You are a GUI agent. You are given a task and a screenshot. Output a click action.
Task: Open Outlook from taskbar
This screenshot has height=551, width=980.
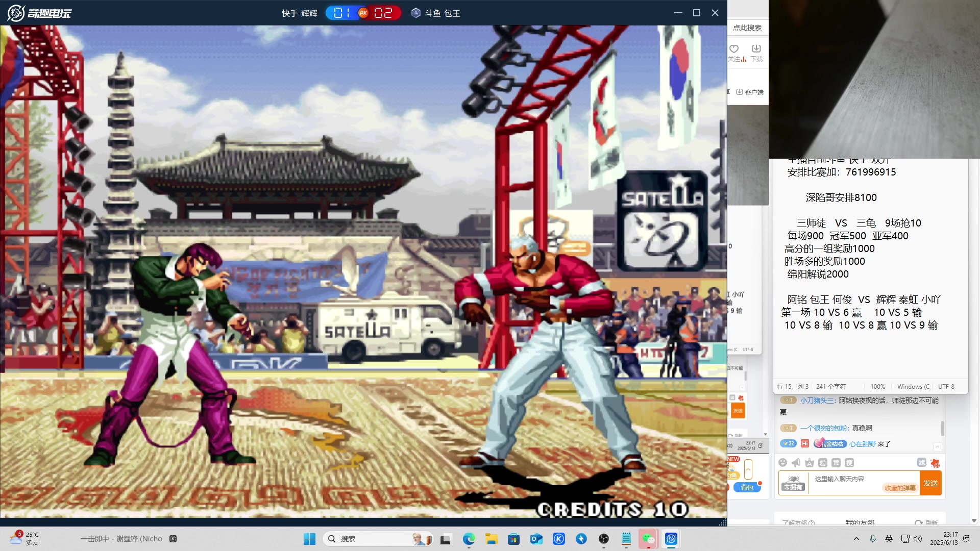click(x=536, y=539)
